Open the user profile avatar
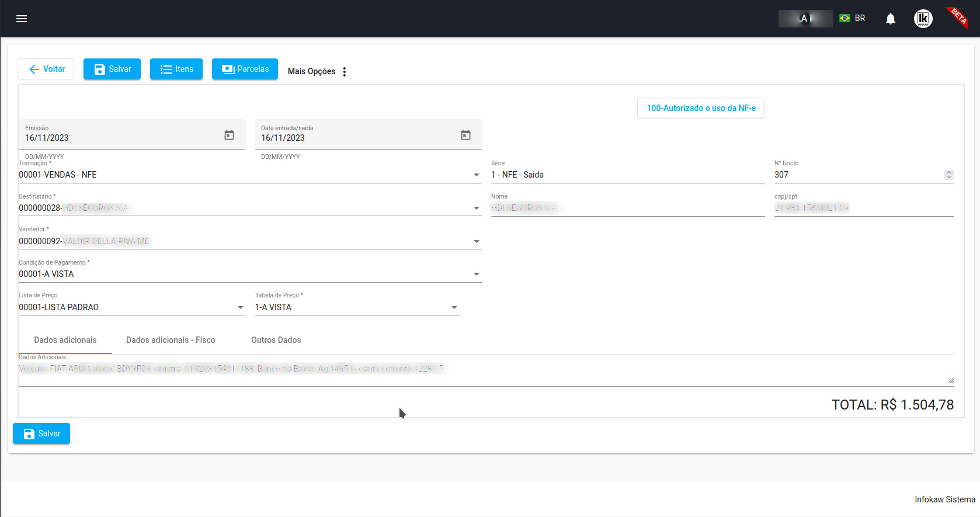 (923, 19)
